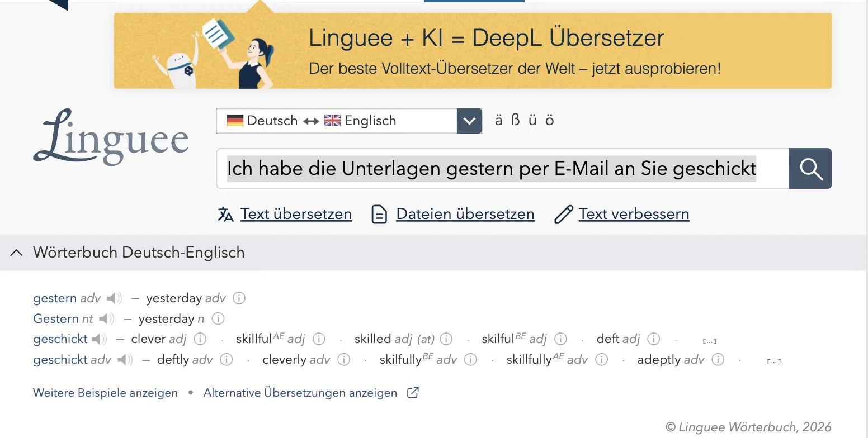Open the gestern adv dictionary entry
868x438 pixels.
tap(55, 298)
